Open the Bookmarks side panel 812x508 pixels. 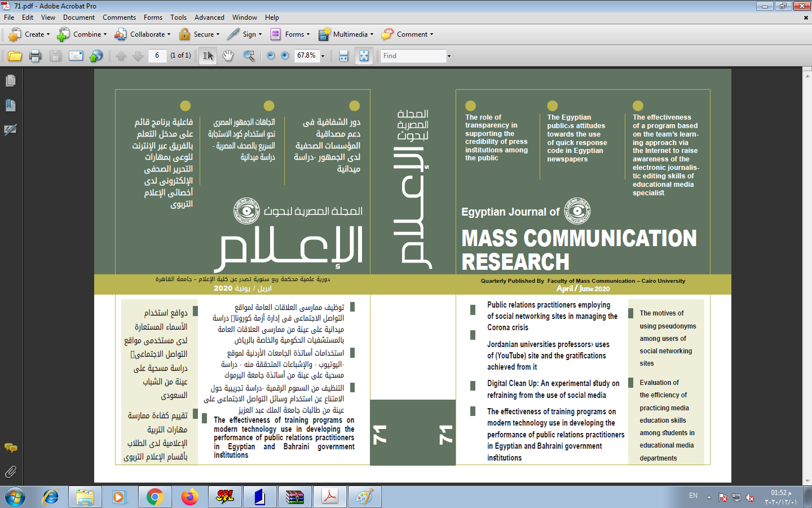click(10, 106)
